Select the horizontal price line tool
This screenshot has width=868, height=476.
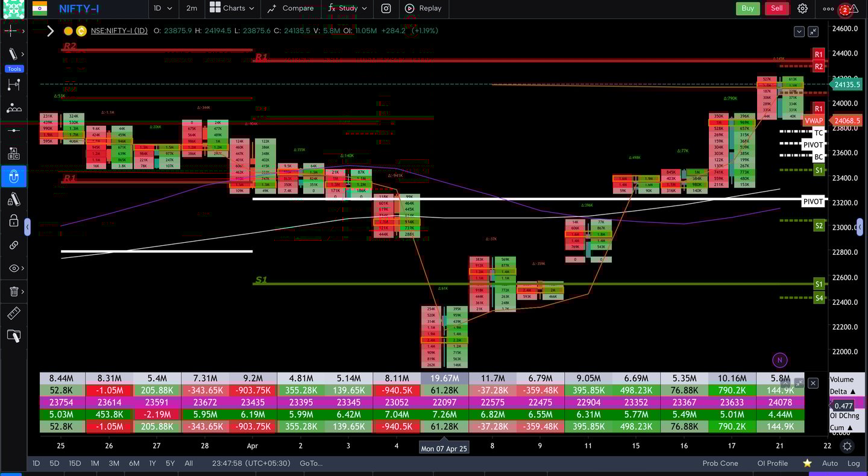[13, 130]
